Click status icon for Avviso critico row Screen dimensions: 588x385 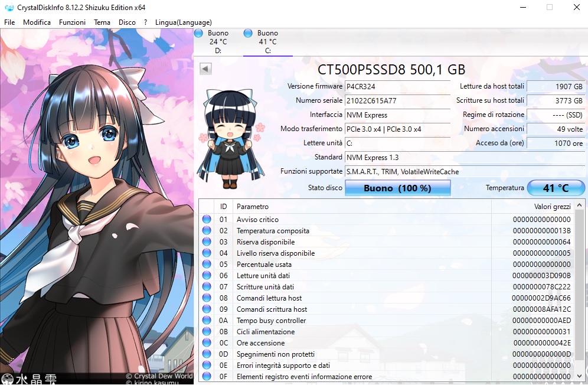click(207, 219)
